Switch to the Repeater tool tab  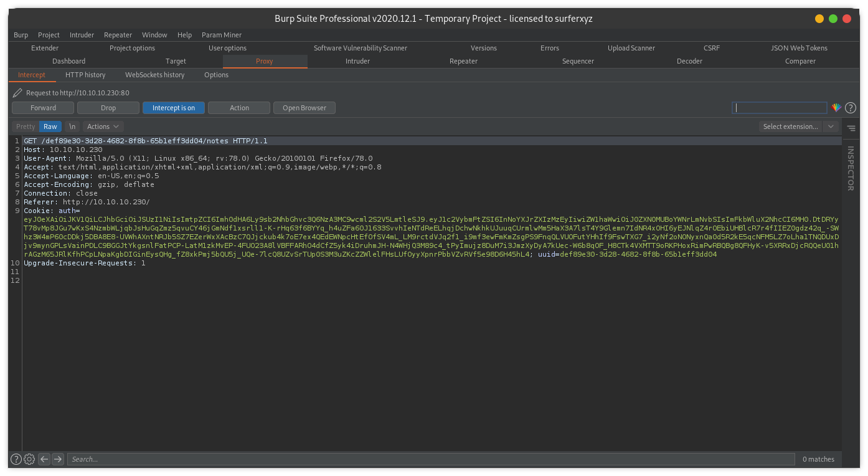(x=463, y=61)
